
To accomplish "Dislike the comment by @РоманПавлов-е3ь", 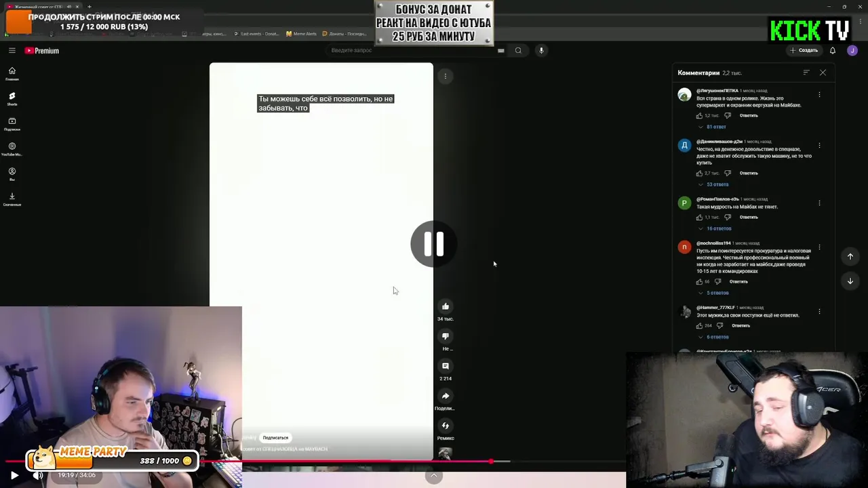I will (x=728, y=218).
